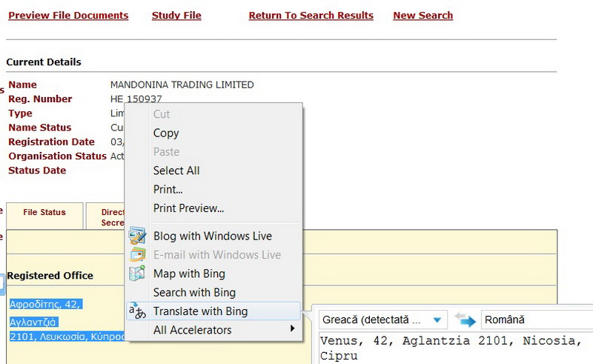Choose Select All in the context menu
The width and height of the screenshot is (593, 364).
click(176, 171)
